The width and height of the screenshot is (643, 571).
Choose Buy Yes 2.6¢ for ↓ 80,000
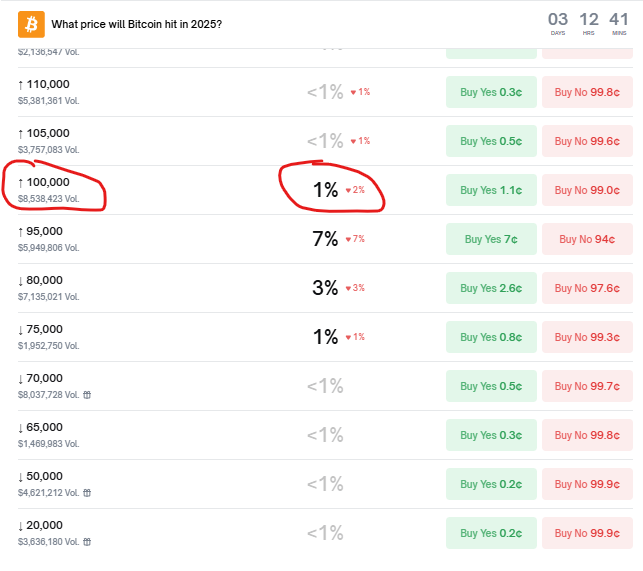tap(490, 288)
